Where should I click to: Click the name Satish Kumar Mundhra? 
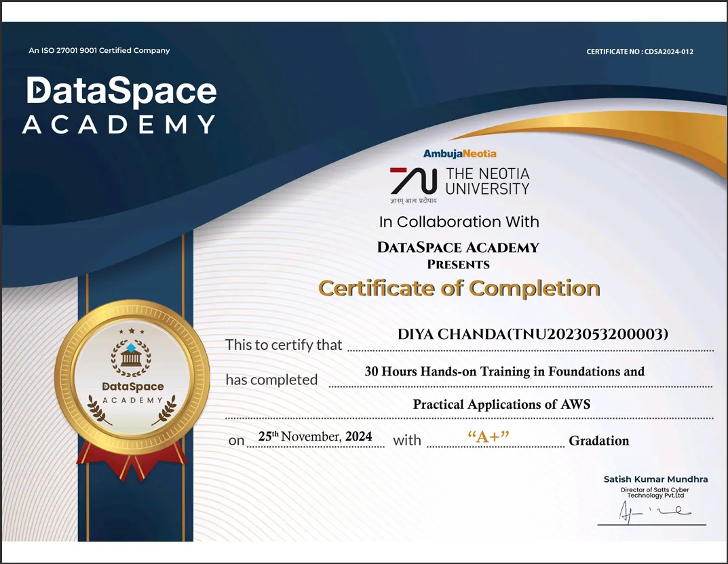pyautogui.click(x=655, y=479)
